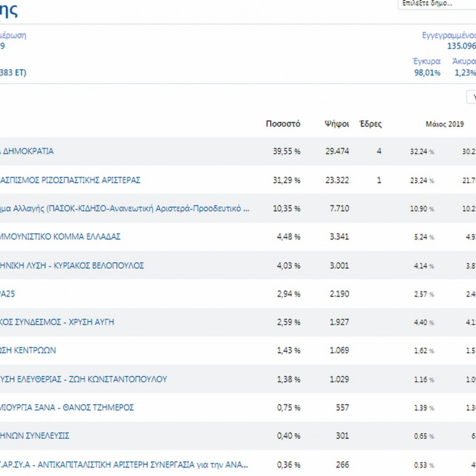The image size is (476, 476).
Task: Open the ΚΟΜΜΟΥΝΙΣΤΙΚΟ ΚΟΜΜΑ ΕΛΛΑΔΑΣ link
Action: pos(60,237)
